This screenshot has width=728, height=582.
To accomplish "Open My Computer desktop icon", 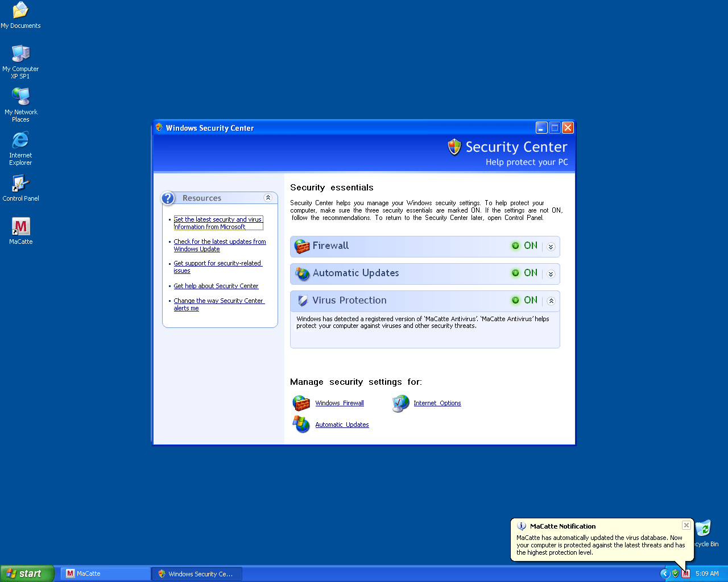I will pos(21,54).
